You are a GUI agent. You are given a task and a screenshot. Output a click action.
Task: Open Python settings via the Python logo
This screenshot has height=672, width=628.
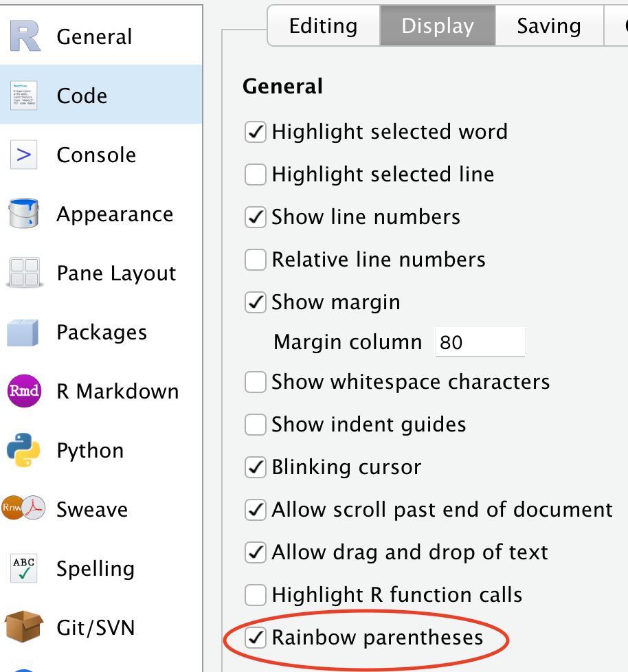click(x=25, y=450)
